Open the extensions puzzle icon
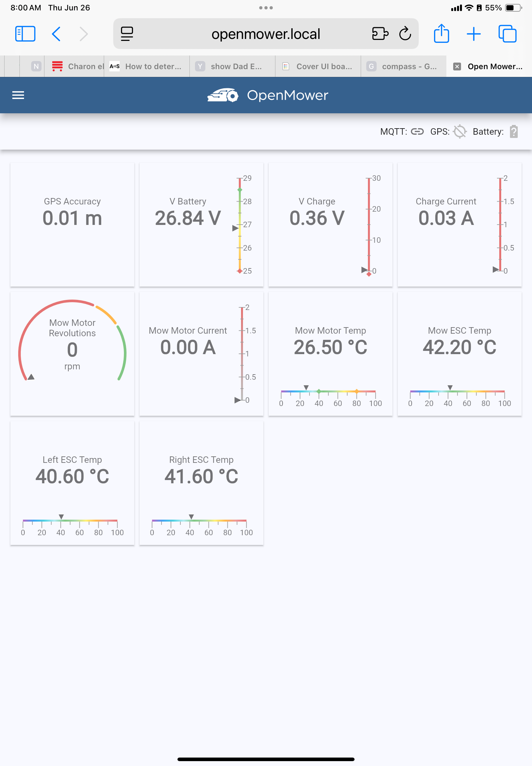This screenshot has height=766, width=532. (380, 34)
